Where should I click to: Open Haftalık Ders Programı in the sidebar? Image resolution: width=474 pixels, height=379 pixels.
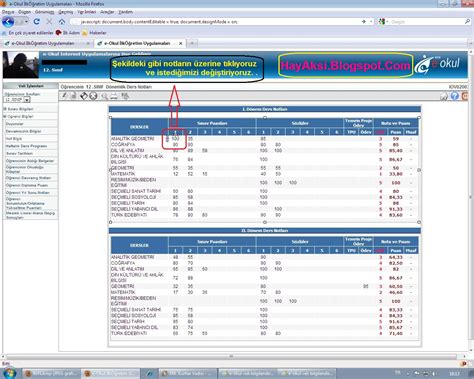coord(26,146)
